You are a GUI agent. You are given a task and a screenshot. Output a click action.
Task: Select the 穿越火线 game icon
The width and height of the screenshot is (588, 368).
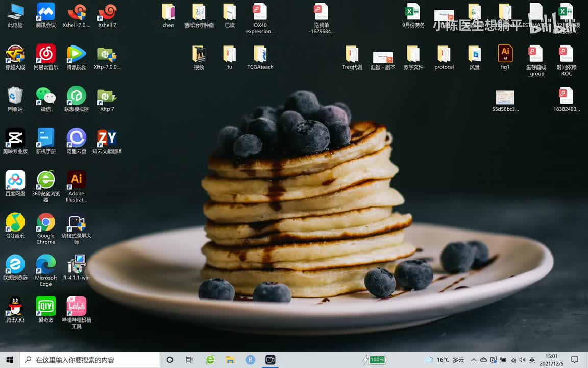point(15,57)
